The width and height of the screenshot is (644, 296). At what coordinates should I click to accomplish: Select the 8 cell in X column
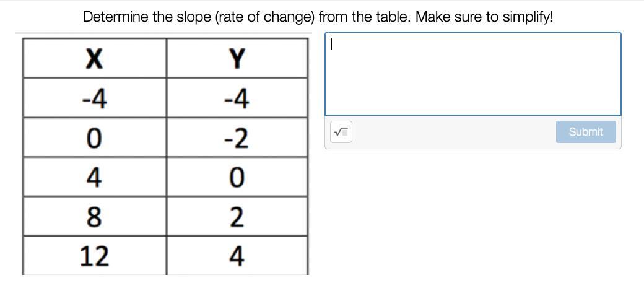pos(94,217)
